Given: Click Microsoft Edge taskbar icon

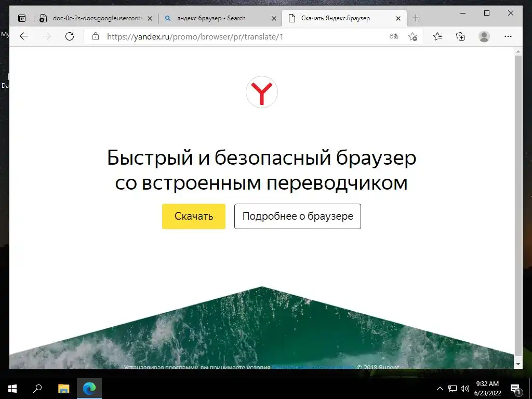Looking at the screenshot, I should (89, 389).
